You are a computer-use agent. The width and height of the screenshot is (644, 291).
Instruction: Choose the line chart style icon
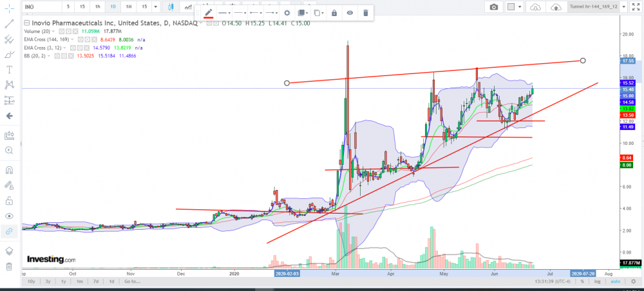pos(188,7)
